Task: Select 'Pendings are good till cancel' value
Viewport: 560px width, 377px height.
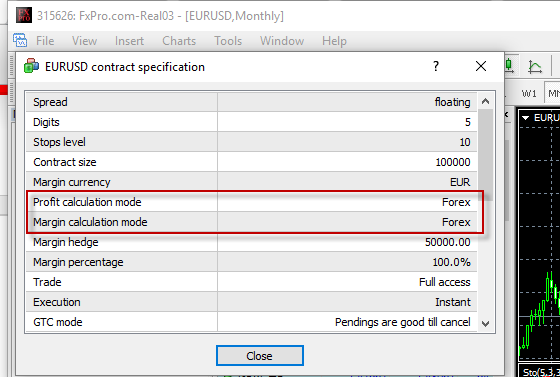Action: (402, 322)
